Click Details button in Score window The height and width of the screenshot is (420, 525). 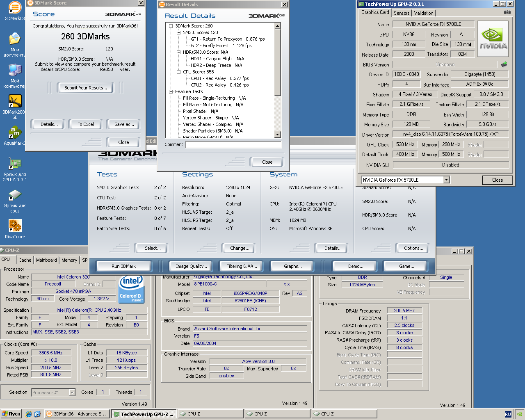[49, 124]
